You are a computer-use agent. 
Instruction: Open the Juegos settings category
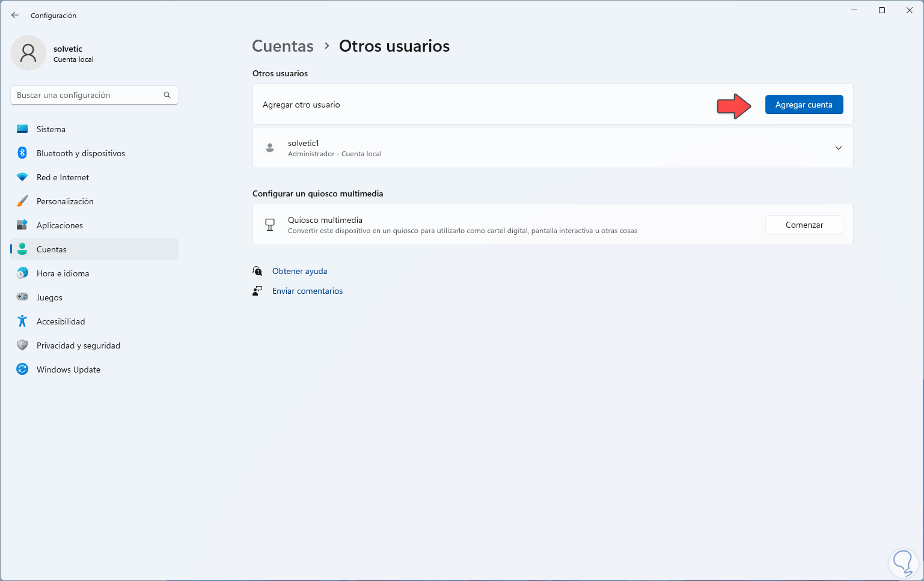pyautogui.click(x=49, y=297)
